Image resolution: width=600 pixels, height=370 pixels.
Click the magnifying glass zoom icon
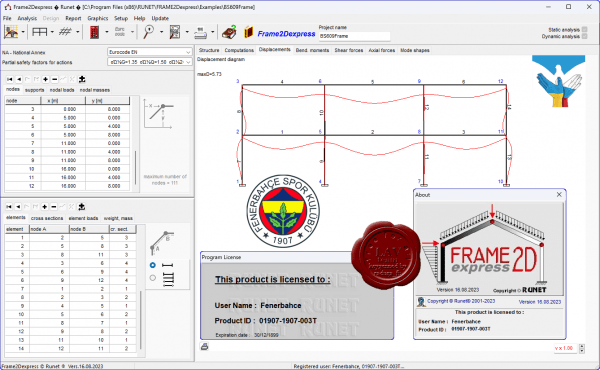[148, 32]
